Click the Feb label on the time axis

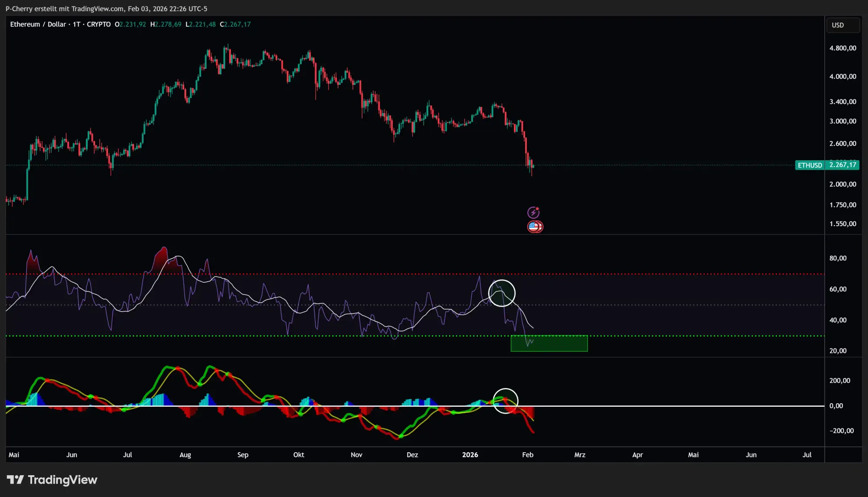pos(528,454)
